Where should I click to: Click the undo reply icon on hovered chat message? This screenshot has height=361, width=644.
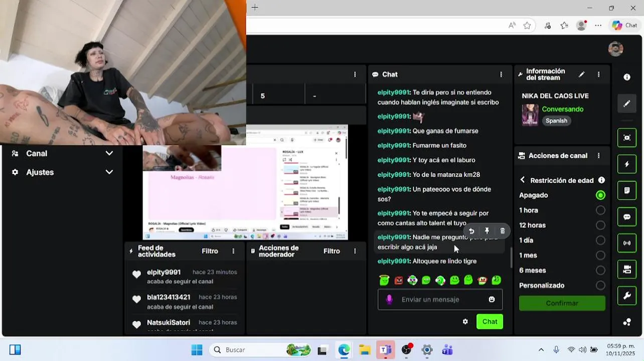(471, 231)
